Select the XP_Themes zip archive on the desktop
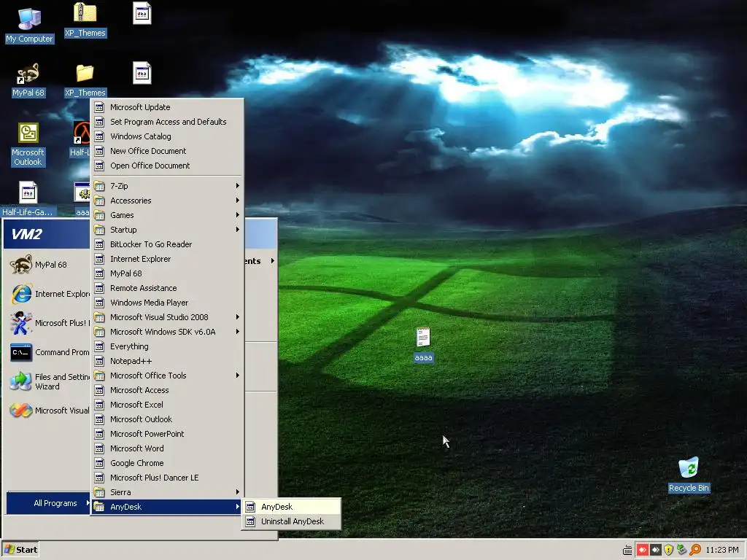Image resolution: width=747 pixels, height=560 pixels. coord(85,20)
